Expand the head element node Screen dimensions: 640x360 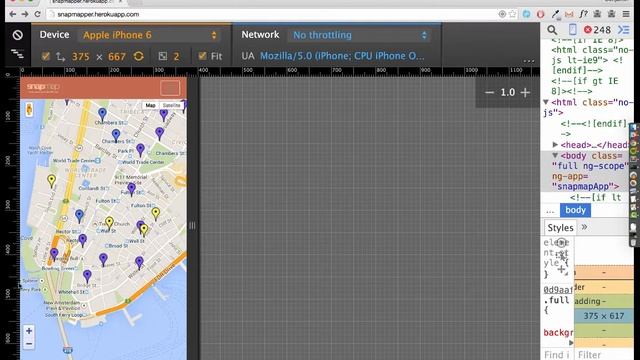(x=555, y=144)
